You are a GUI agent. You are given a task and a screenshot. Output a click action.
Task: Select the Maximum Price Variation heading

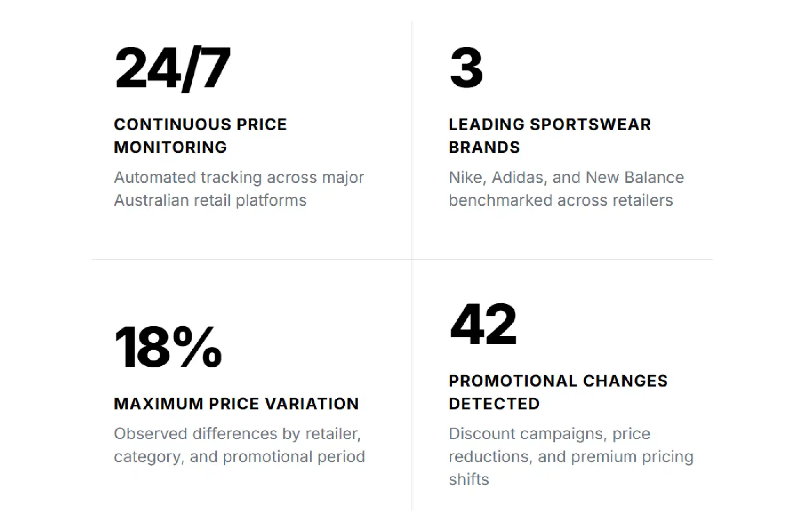(x=236, y=404)
